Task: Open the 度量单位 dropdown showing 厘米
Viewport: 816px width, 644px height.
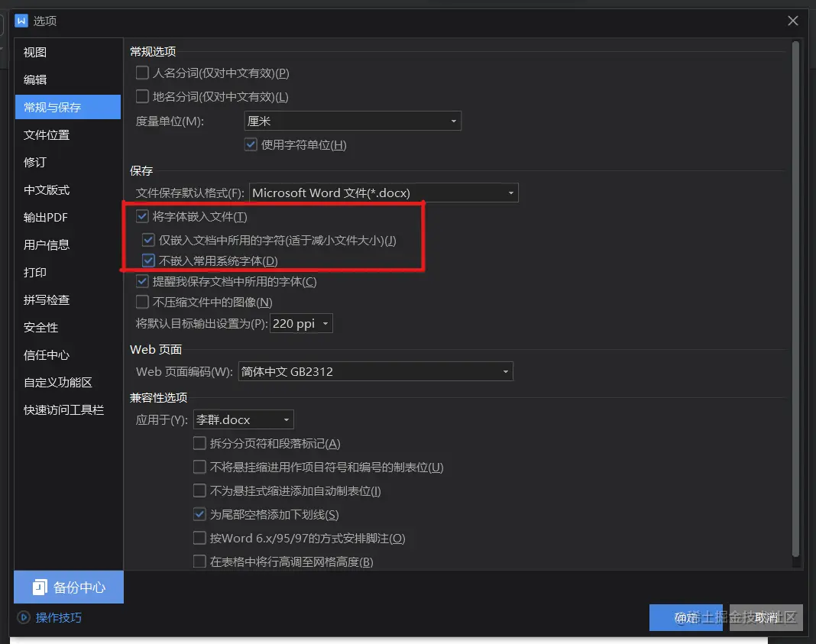Action: tap(352, 121)
